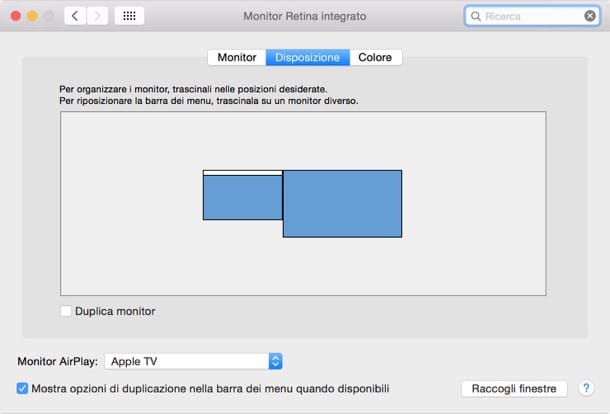Click the yellow minimize window button
610x414 pixels.
tap(33, 16)
